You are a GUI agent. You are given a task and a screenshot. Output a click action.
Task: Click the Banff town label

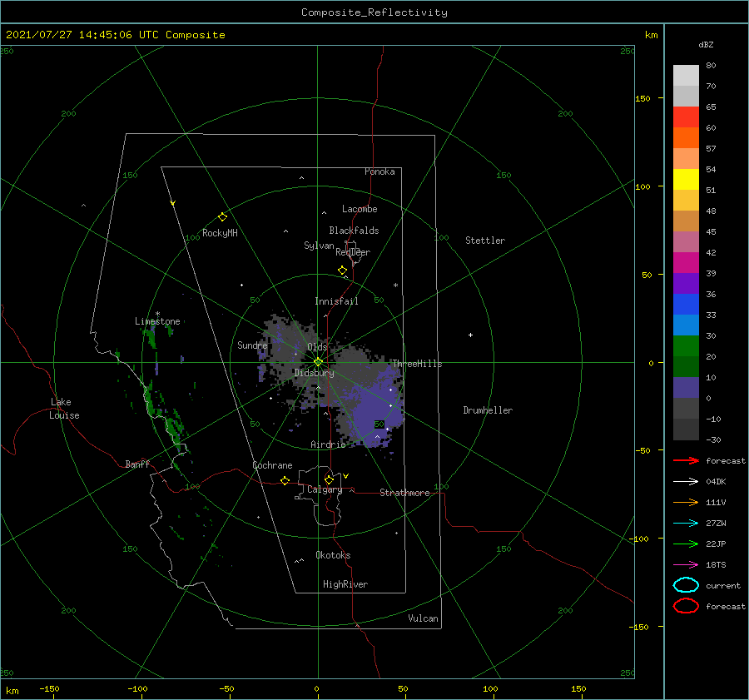(137, 464)
